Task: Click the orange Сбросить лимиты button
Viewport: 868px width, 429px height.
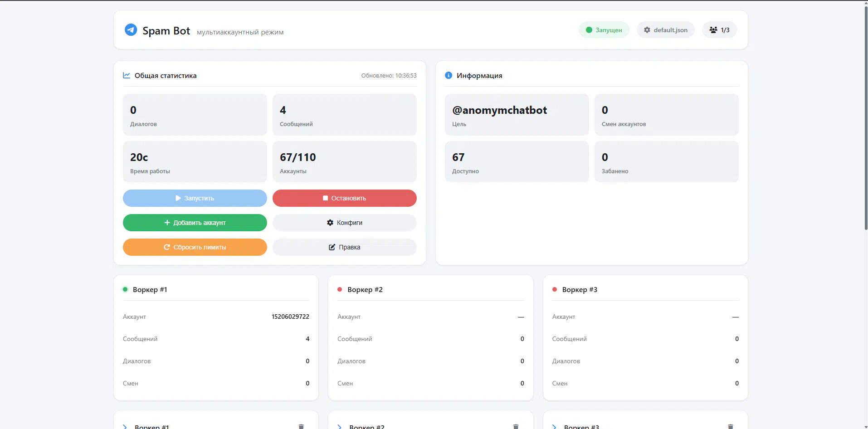Action: (195, 247)
